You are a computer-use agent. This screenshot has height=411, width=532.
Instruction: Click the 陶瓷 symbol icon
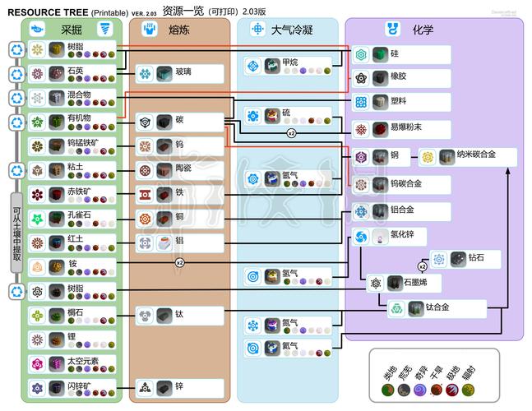point(146,171)
